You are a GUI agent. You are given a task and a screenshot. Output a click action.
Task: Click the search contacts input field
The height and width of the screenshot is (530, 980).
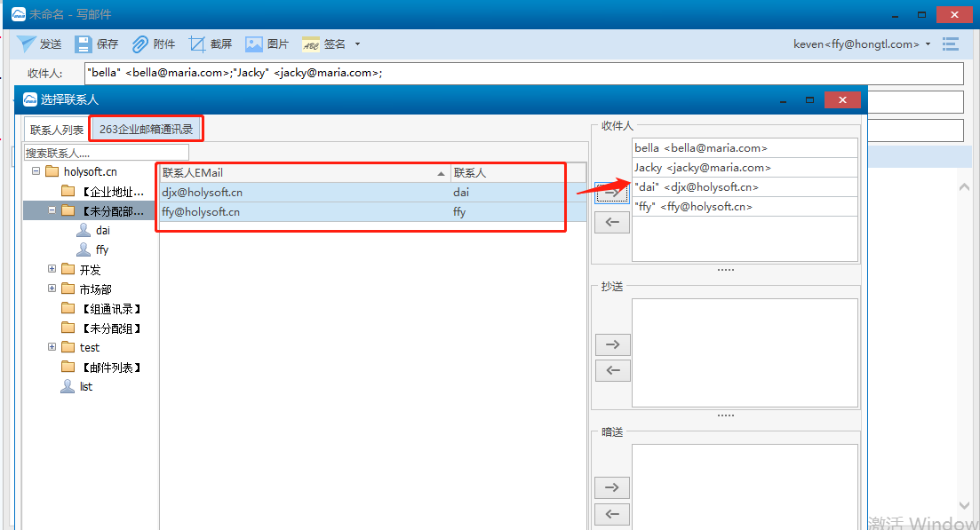point(107,154)
